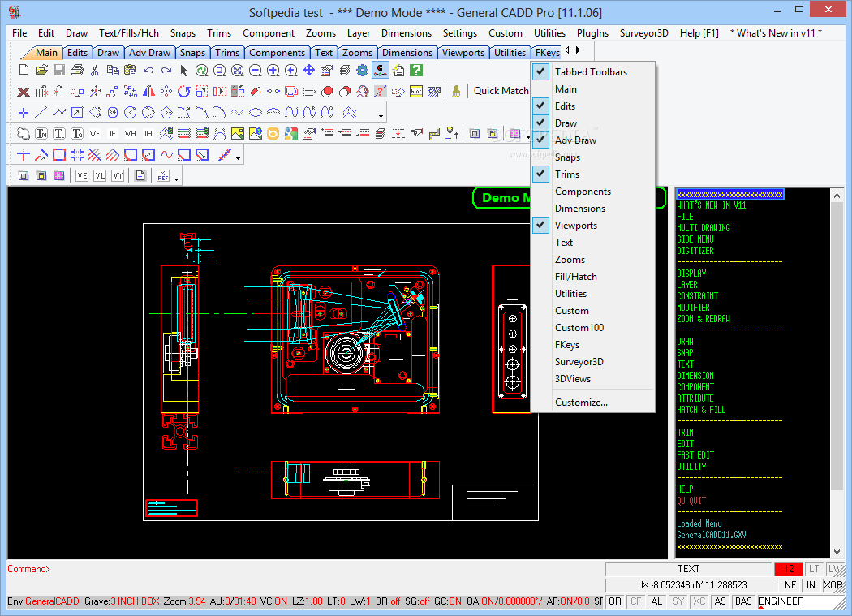The image size is (852, 616).
Task: Click the TEXT layer name box
Action: [688, 569]
